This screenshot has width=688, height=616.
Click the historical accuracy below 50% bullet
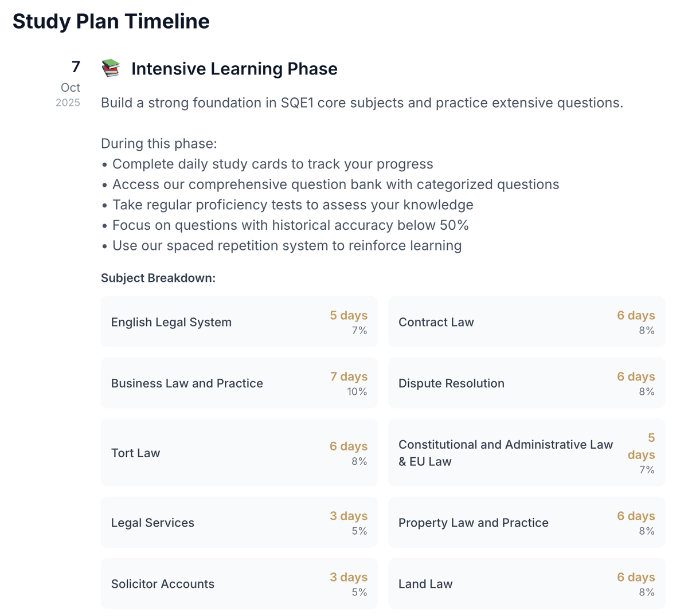click(290, 225)
